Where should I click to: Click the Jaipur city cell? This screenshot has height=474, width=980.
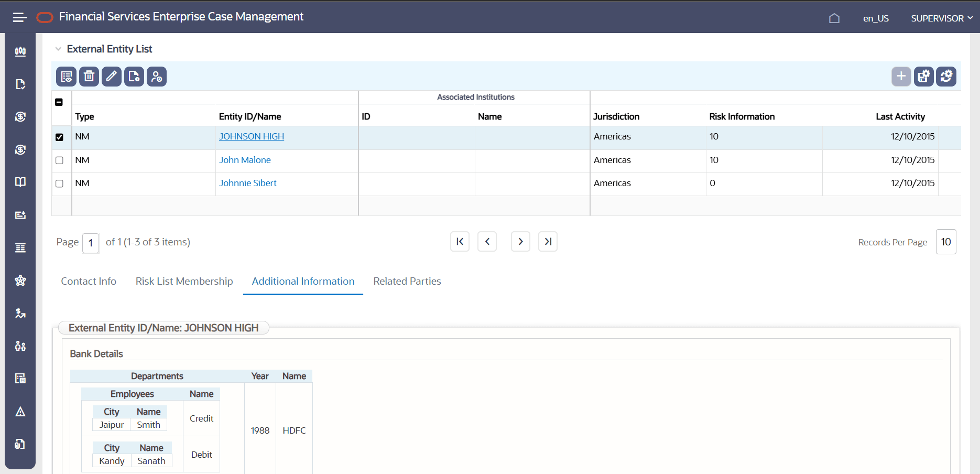(x=112, y=425)
